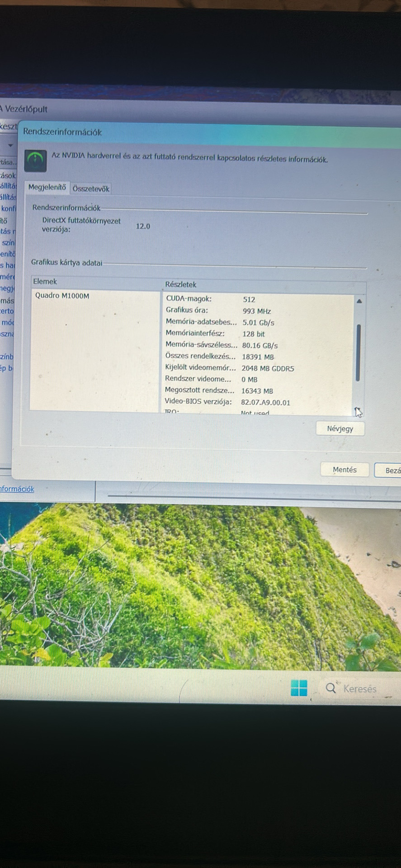Image resolution: width=401 pixels, height=868 pixels.
Task: Select the Grafikus óra row
Action: [x=258, y=311]
